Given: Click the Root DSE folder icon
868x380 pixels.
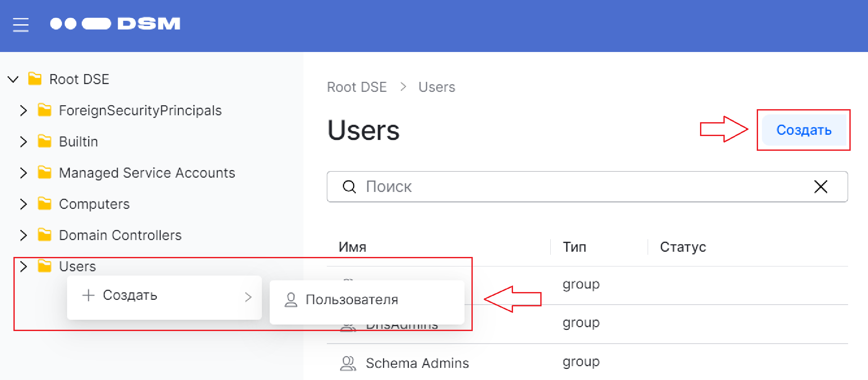Looking at the screenshot, I should [x=35, y=79].
